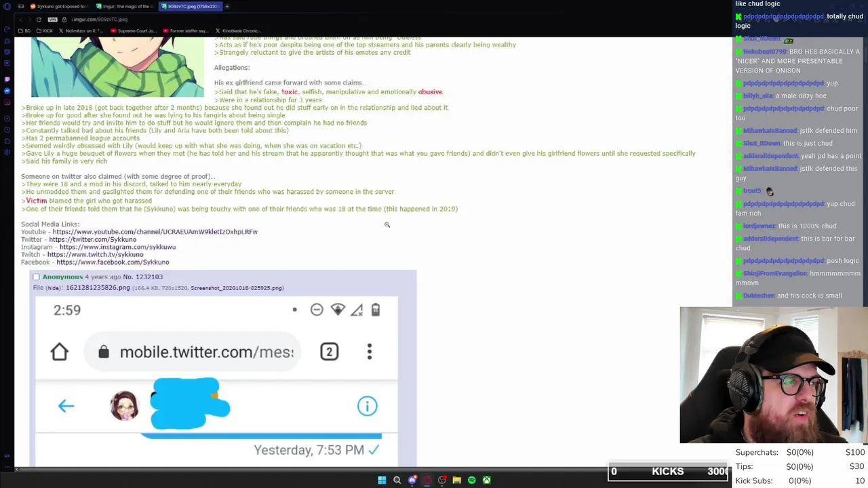Reload the current browser page
Screen dimensions: 868x488
tap(39, 19)
